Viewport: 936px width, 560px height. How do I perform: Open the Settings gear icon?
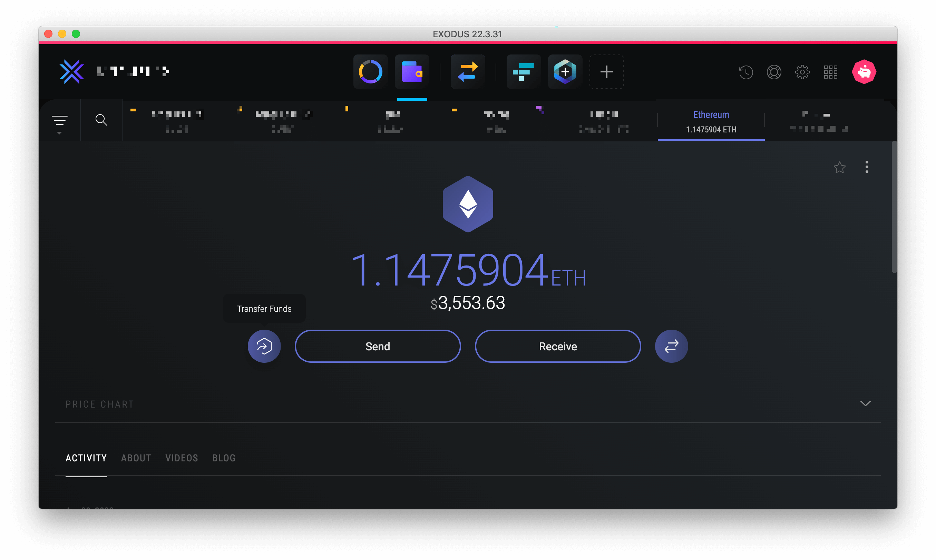click(802, 72)
